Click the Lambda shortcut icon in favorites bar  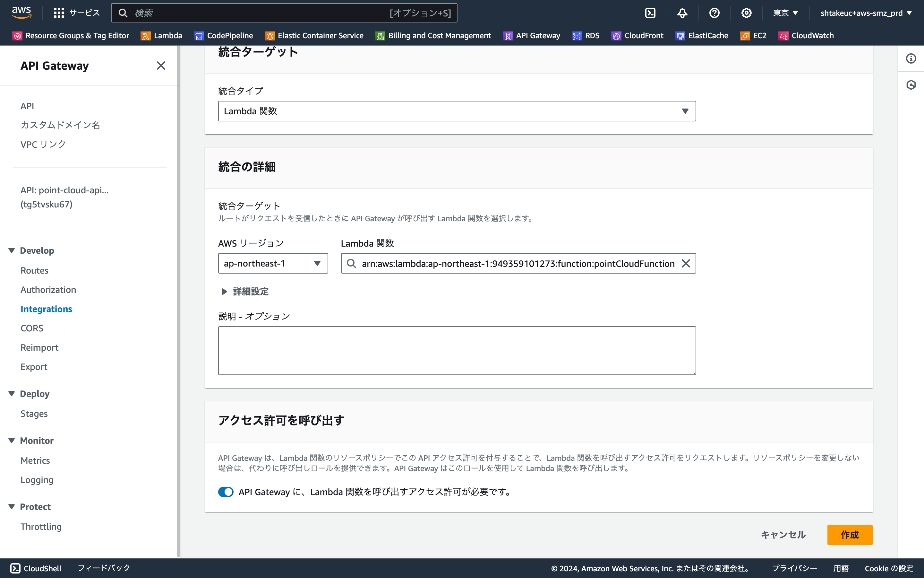(145, 36)
